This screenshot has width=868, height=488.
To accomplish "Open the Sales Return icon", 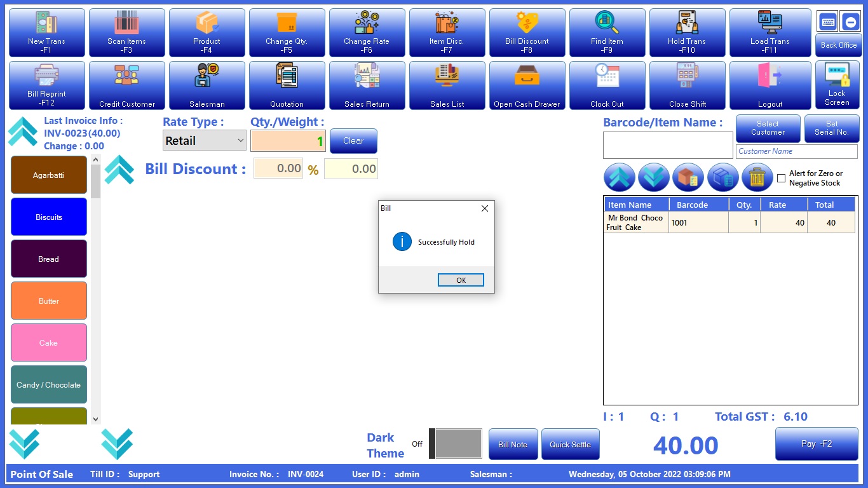I will [367, 85].
